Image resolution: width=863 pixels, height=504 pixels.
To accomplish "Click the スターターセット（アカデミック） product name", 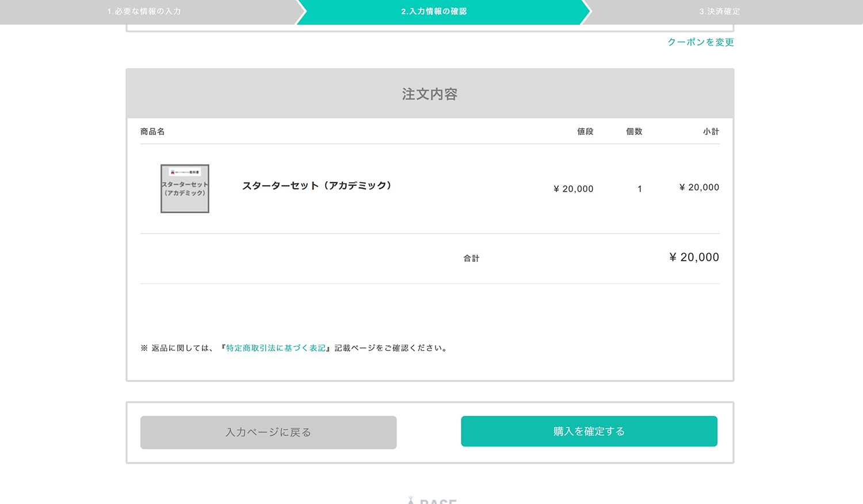I will tap(317, 186).
